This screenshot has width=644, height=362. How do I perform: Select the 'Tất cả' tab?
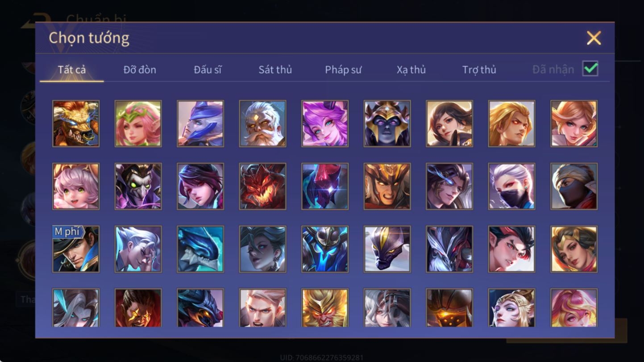tap(72, 70)
